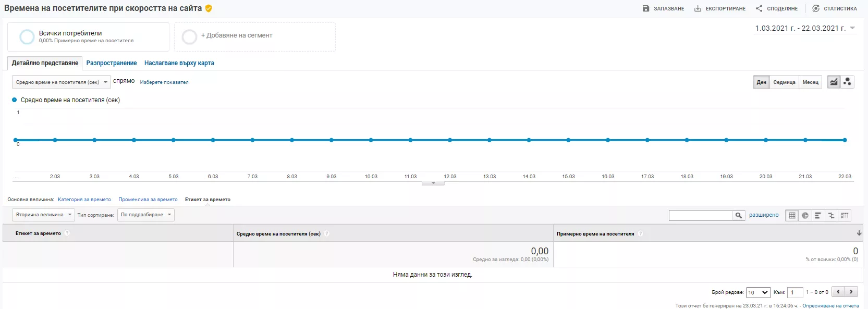Select the pivot table view icon
This screenshot has height=309, width=868.
click(845, 215)
